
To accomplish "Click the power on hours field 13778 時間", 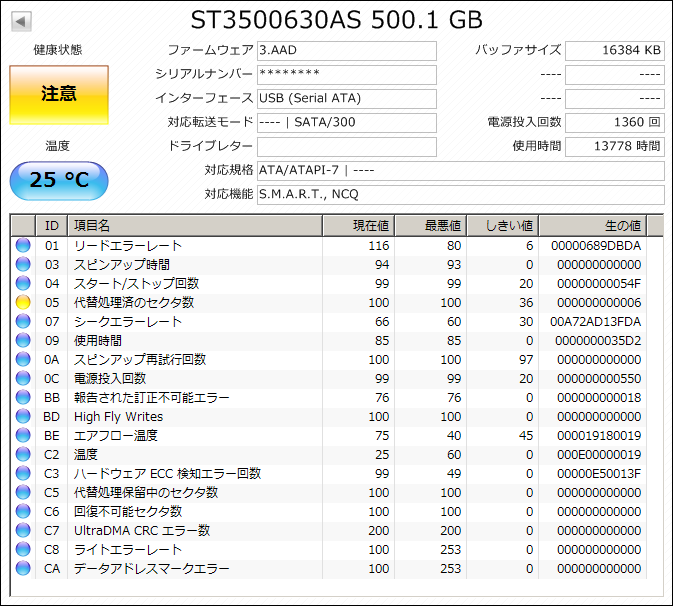I will 615,147.
